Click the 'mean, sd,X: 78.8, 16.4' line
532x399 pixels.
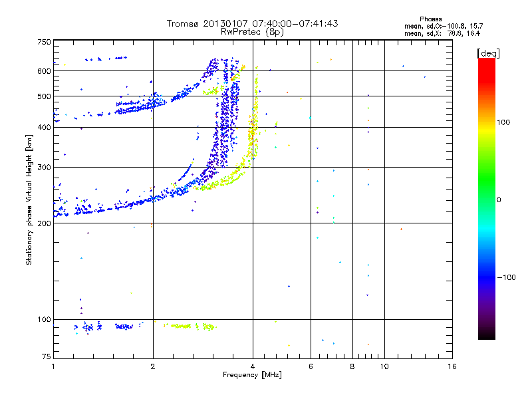[442, 33]
